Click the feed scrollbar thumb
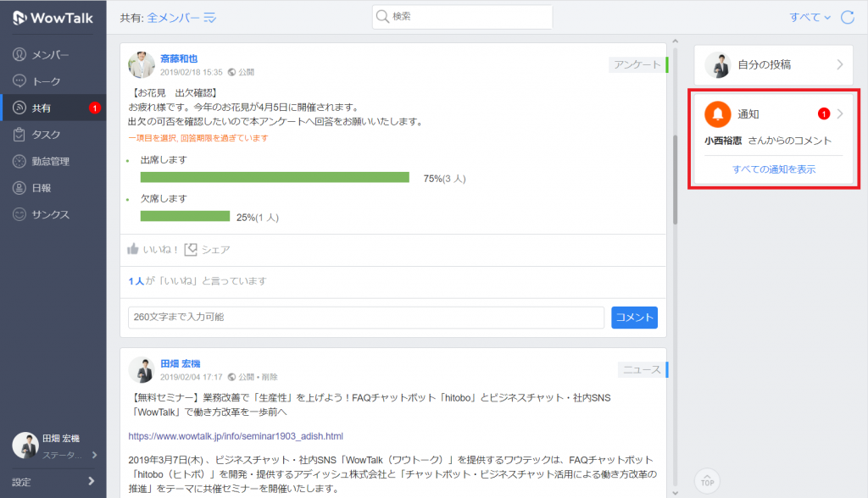 coord(676,180)
